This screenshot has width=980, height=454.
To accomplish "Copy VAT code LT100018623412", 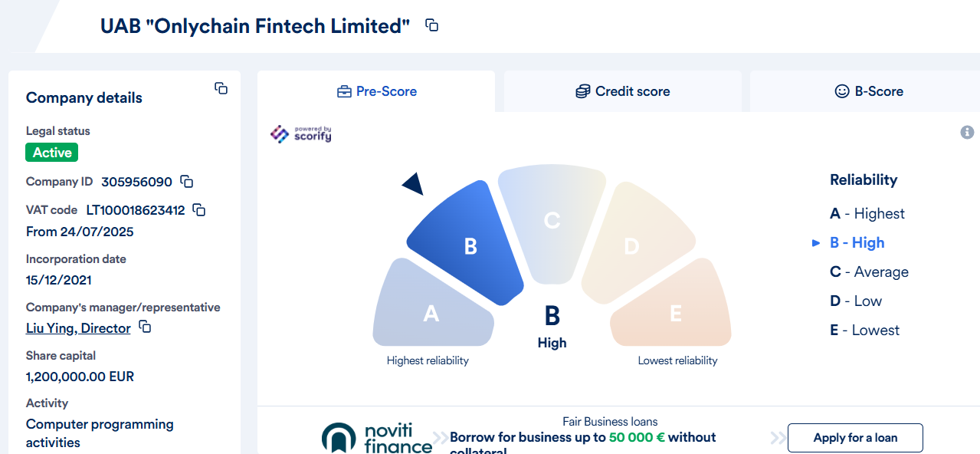I will click(x=198, y=209).
